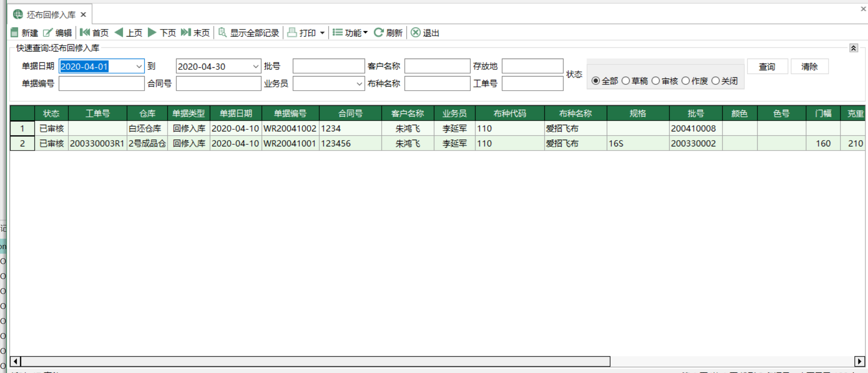
Task: Focus the 布种名称 input field
Action: pos(437,84)
